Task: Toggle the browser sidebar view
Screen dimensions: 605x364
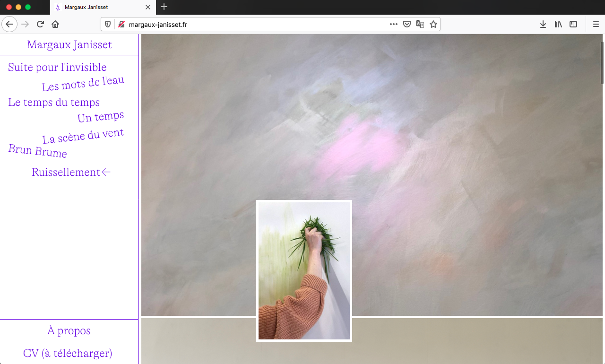Action: [573, 24]
